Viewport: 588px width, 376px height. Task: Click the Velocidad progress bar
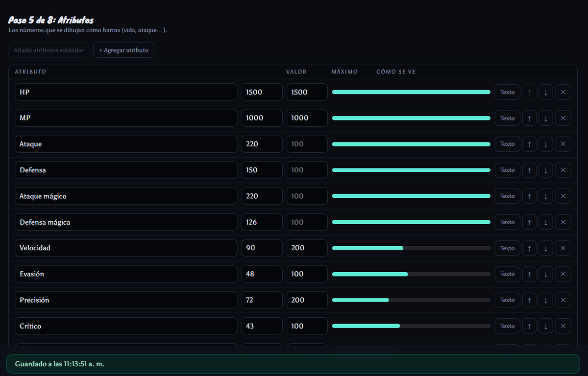pyautogui.click(x=411, y=248)
